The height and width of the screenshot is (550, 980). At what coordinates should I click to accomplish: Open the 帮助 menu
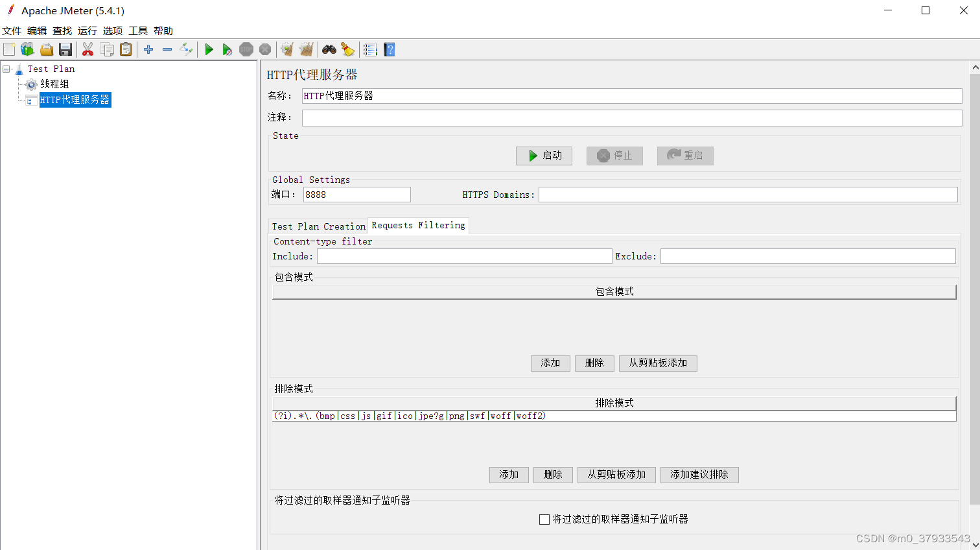click(163, 30)
